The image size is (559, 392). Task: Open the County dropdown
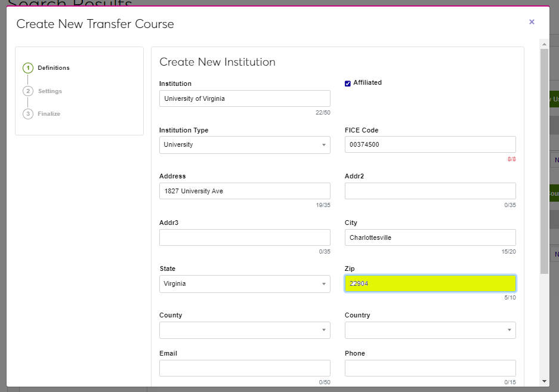tap(245, 330)
